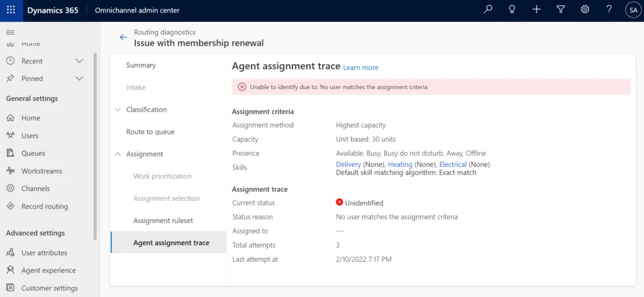Open the Delivery skill link

348,164
